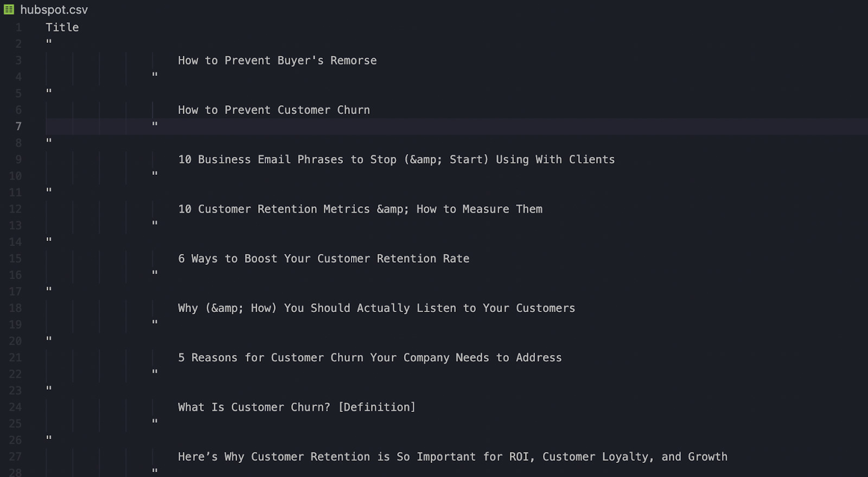Click 'What Is Customer Churn? [Definition]' line
The width and height of the screenshot is (868, 477).
297,407
